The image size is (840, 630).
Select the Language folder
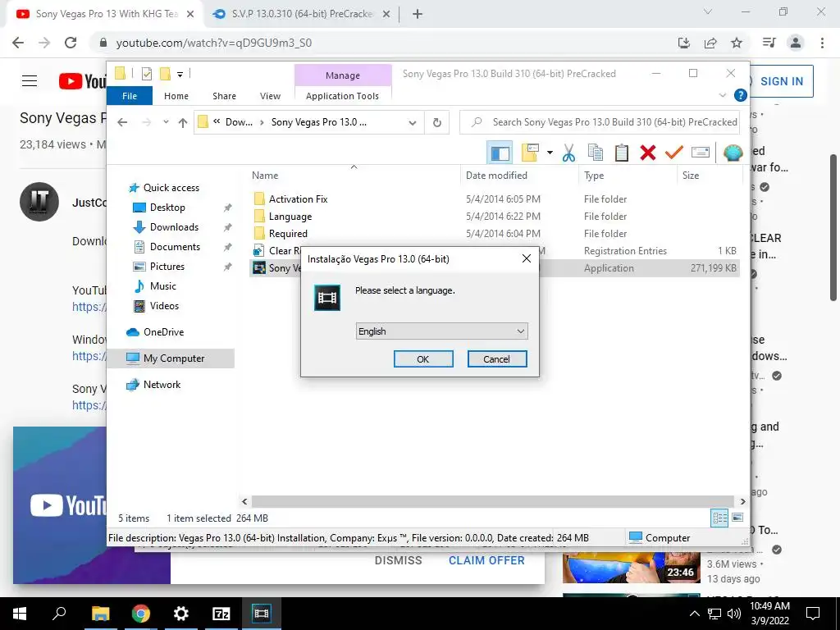(x=290, y=217)
